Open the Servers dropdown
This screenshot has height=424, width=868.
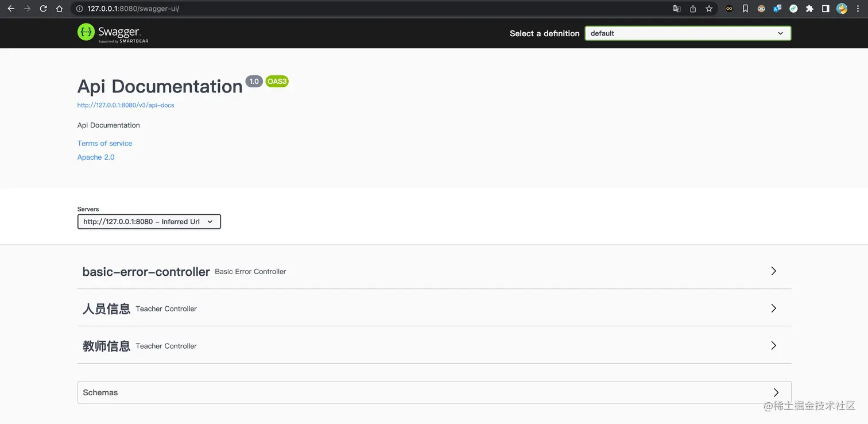[x=149, y=222]
